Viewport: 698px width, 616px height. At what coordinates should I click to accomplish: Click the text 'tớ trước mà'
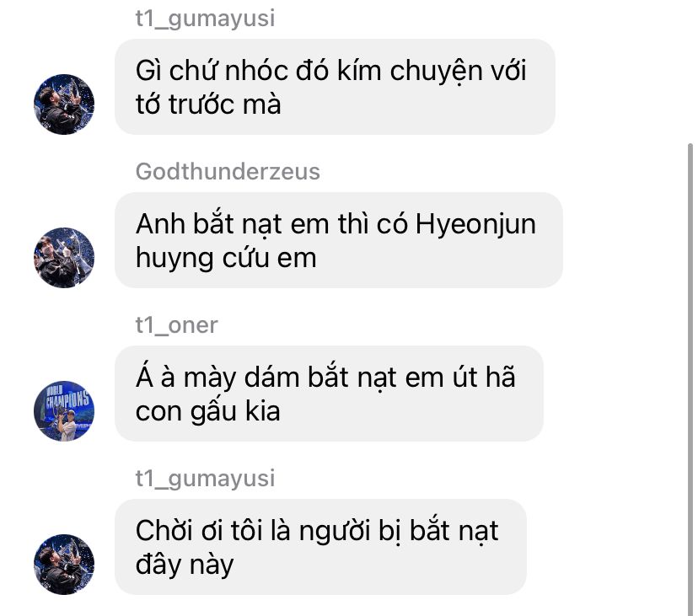pyautogui.click(x=208, y=105)
